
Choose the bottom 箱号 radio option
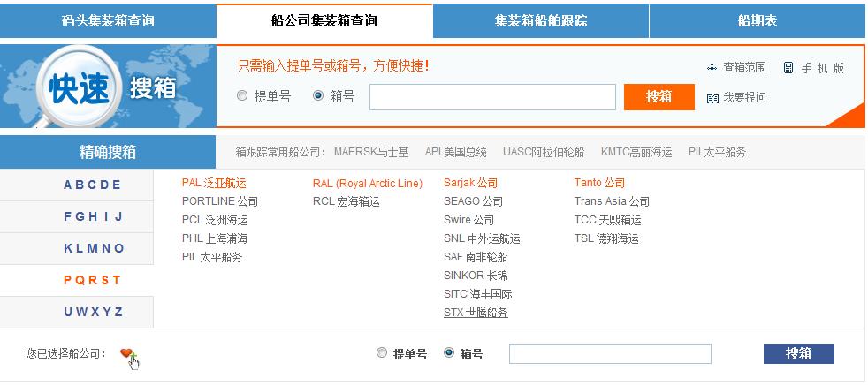[x=449, y=353]
